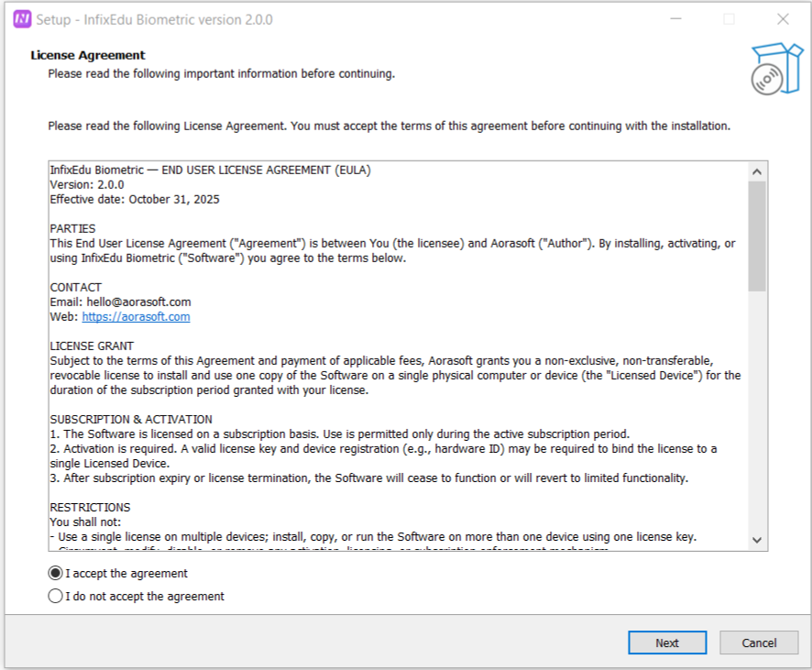Click the LICENSE GRANT section heading
The height and width of the screenshot is (670, 812).
(x=92, y=346)
